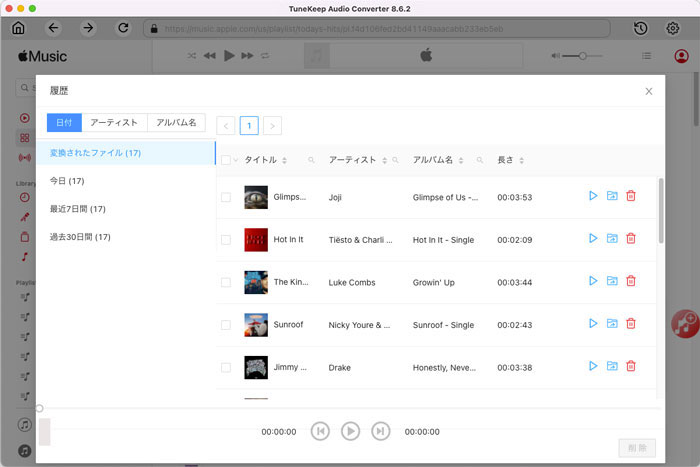
Task: Click the track list vertical scrollbar
Action: (661, 210)
